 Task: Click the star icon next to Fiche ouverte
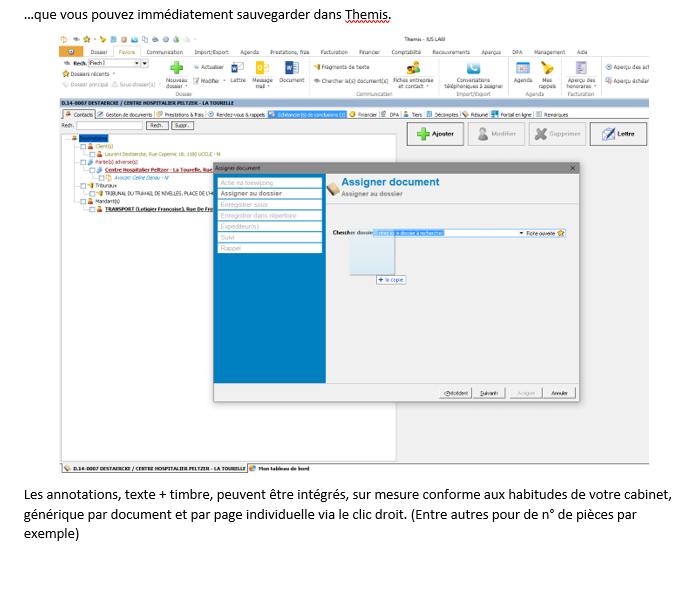pos(561,233)
